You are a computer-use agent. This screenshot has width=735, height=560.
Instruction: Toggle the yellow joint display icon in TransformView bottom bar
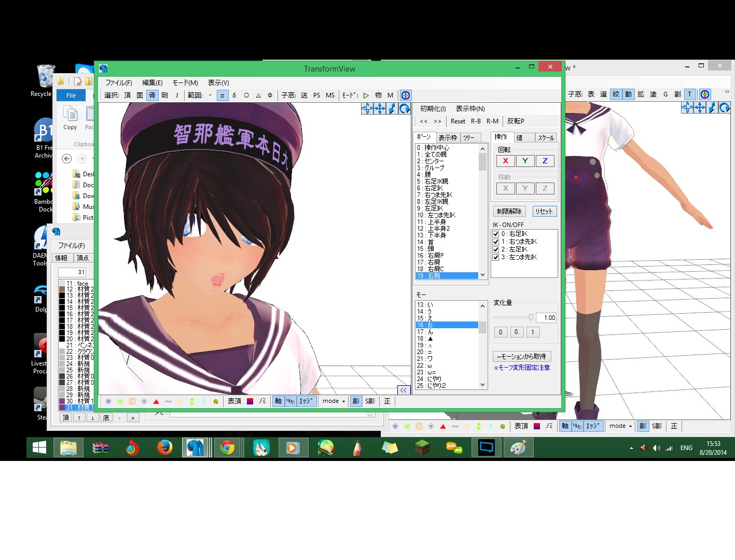[216, 401]
